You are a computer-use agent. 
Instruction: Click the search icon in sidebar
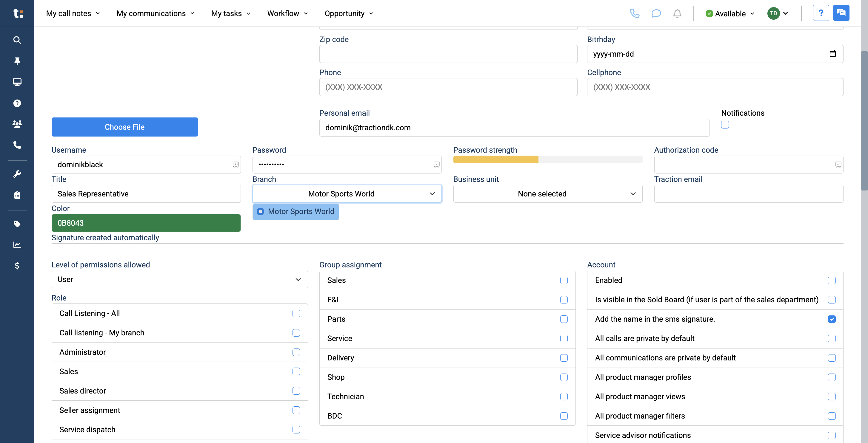tap(17, 40)
